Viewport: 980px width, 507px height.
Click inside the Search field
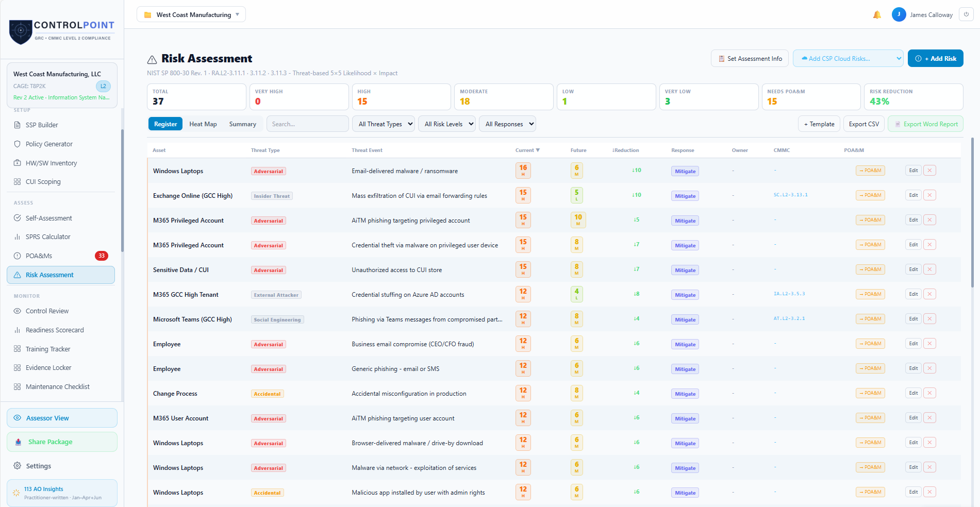pyautogui.click(x=307, y=124)
